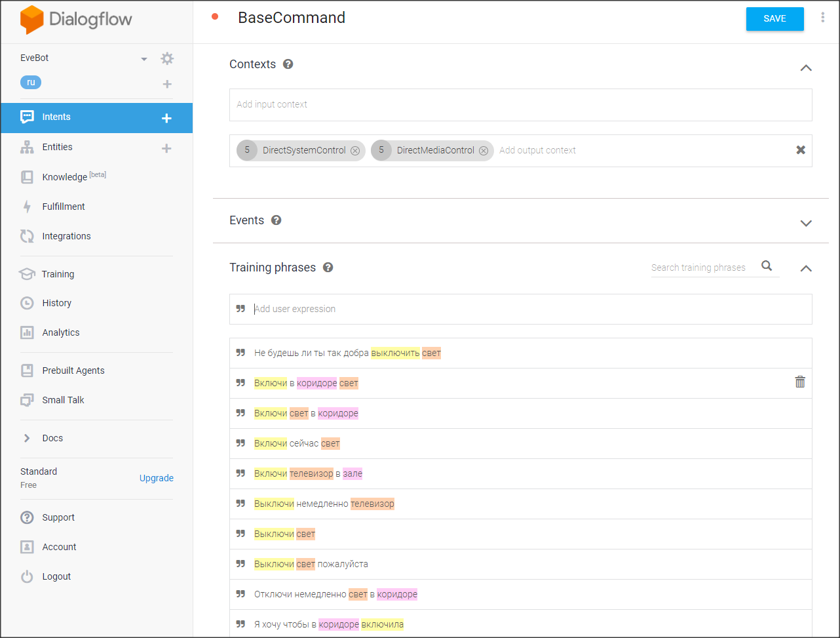Click the Upgrade plan link

[x=156, y=478]
